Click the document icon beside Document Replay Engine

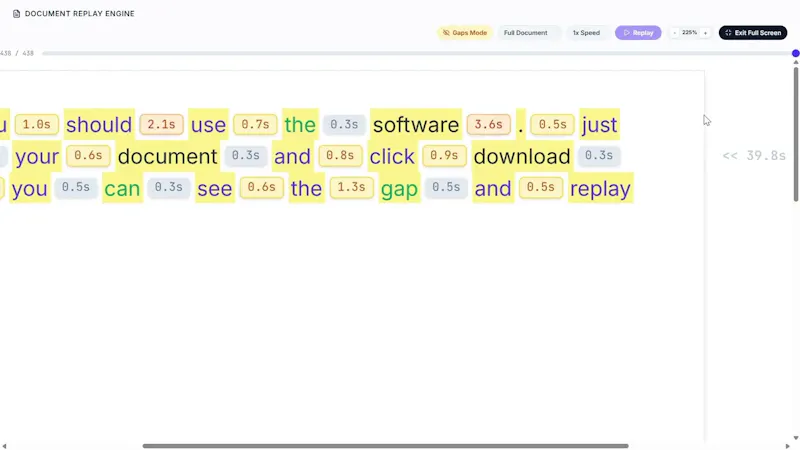coord(16,14)
